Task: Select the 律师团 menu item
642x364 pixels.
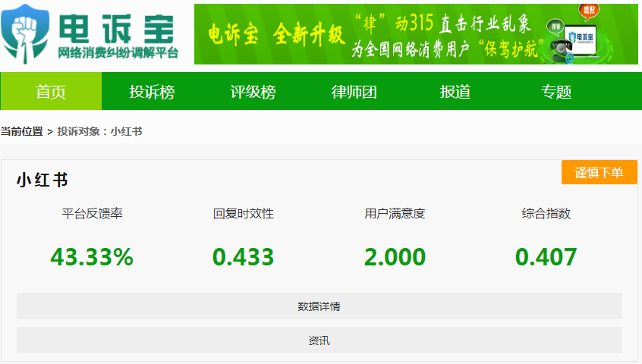Action: tap(354, 91)
